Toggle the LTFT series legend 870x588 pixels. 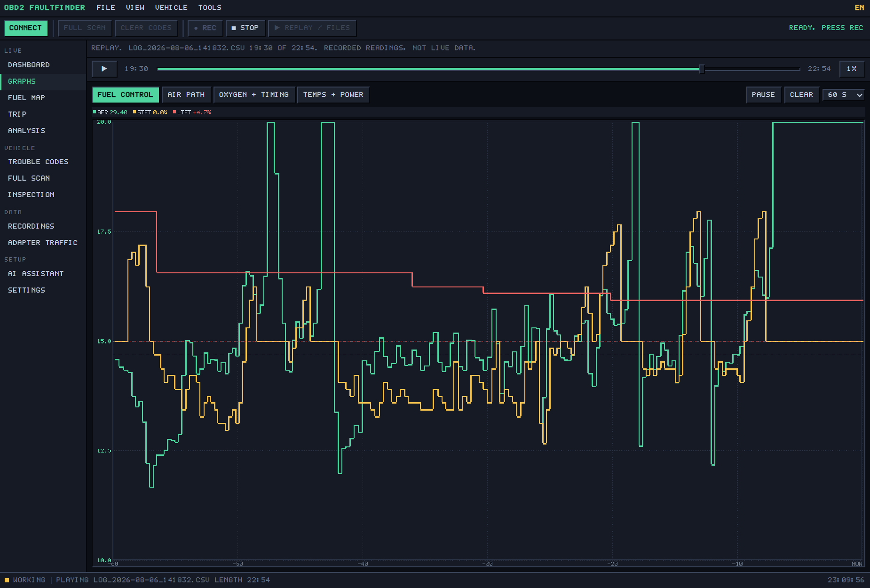[x=192, y=112]
